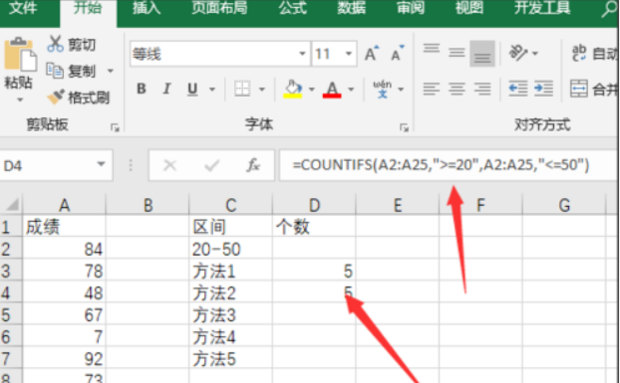
Task: Click the formula bar with COUNTIFS
Action: (449, 165)
